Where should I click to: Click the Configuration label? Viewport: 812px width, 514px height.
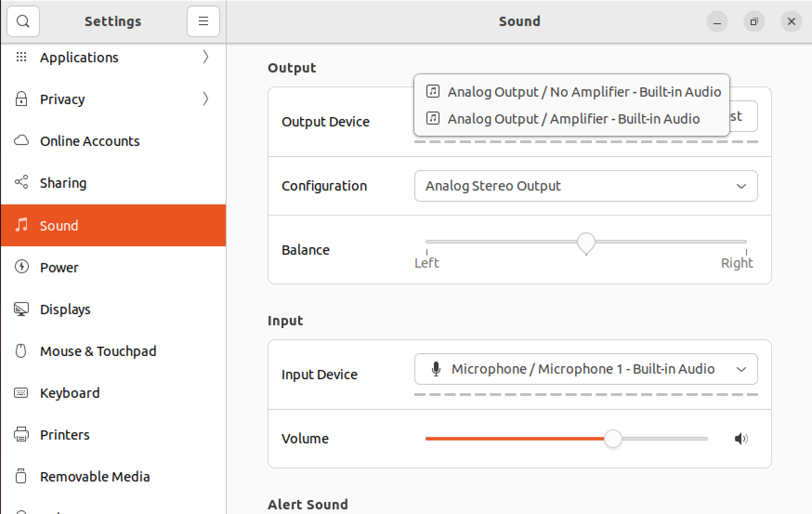[324, 186]
